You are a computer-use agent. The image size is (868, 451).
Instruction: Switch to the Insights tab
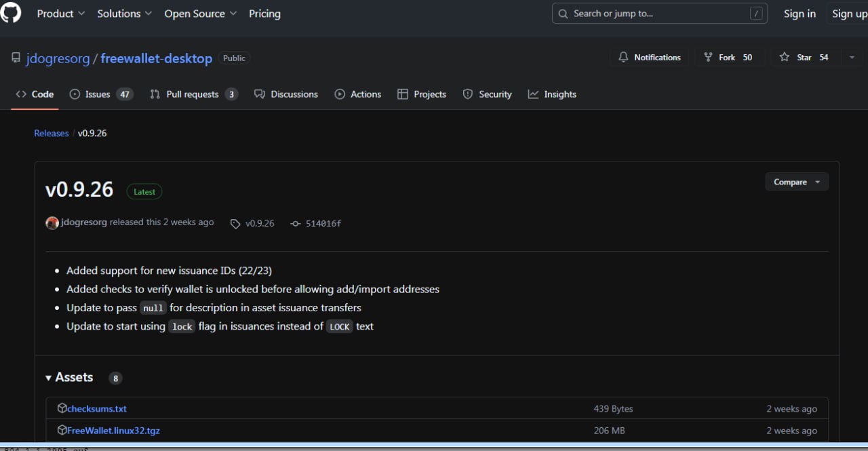pos(552,94)
